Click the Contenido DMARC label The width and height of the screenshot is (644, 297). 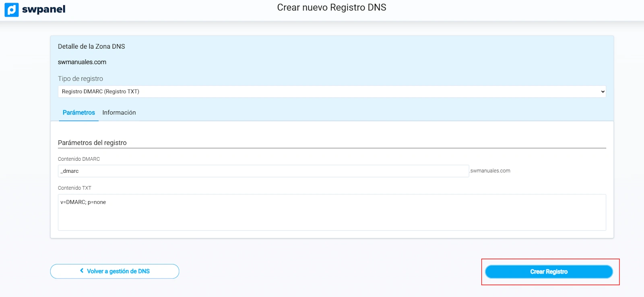79,159
